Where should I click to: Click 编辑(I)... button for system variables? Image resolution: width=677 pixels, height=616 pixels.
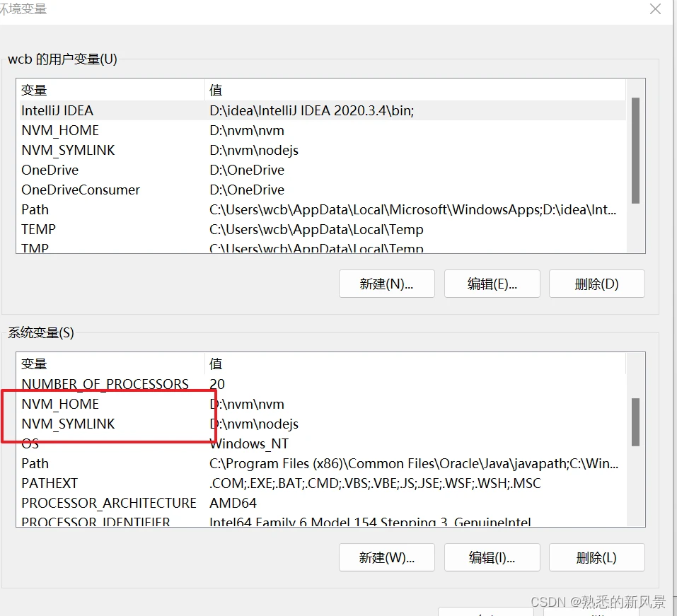(x=492, y=557)
